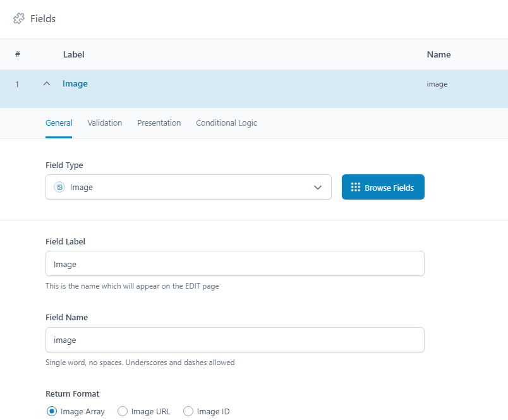Click the Label column header
The image size is (508, 420).
[73, 54]
